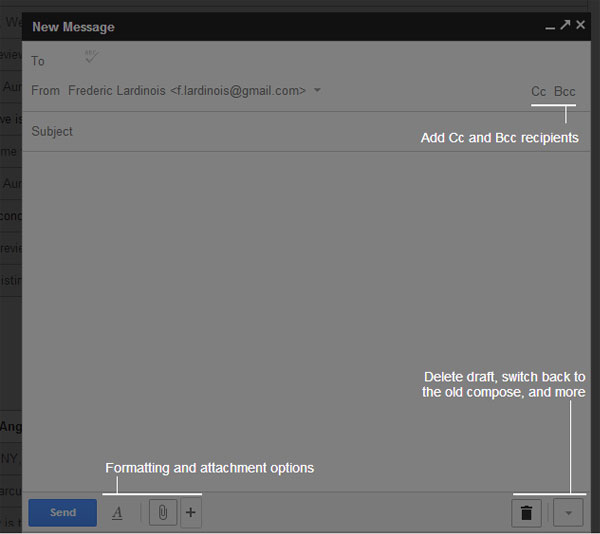Select the Frederic Lardinois sender address
600x534 pixels.
click(x=187, y=91)
